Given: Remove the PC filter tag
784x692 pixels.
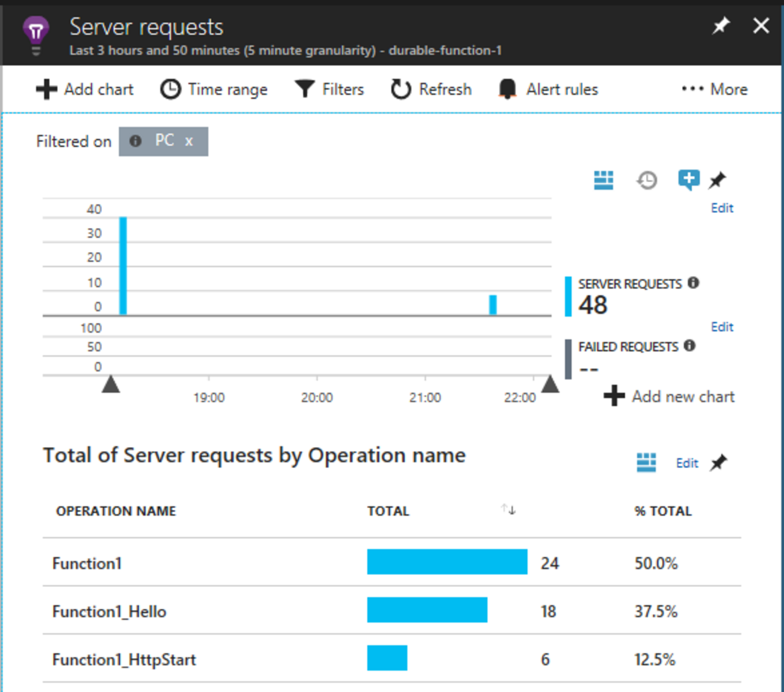Looking at the screenshot, I should tap(189, 141).
